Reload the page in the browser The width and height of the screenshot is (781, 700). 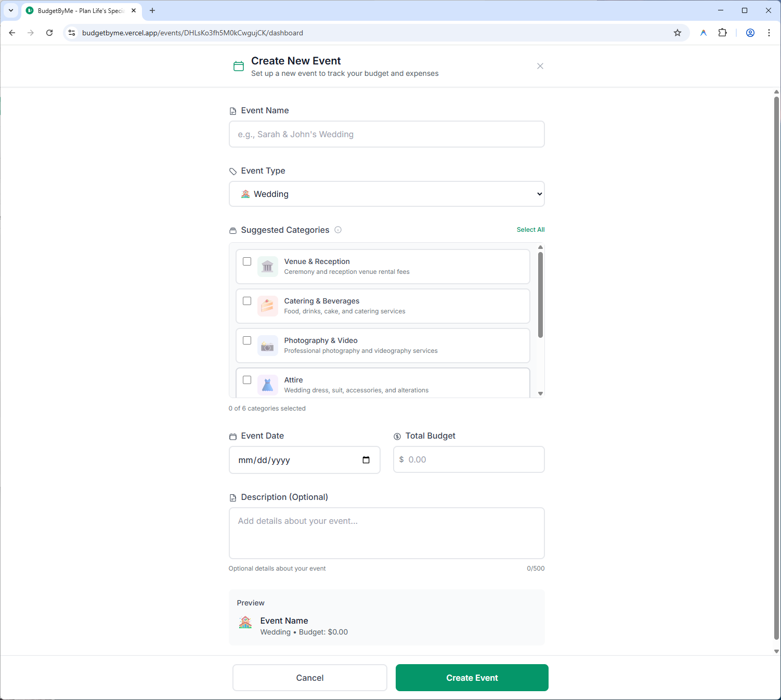[x=49, y=33]
